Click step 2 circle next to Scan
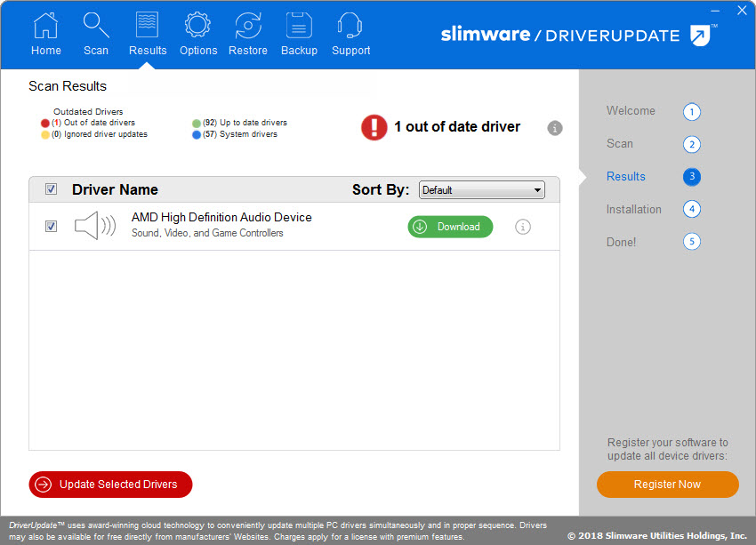Image resolution: width=756 pixels, height=545 pixels. tap(691, 144)
